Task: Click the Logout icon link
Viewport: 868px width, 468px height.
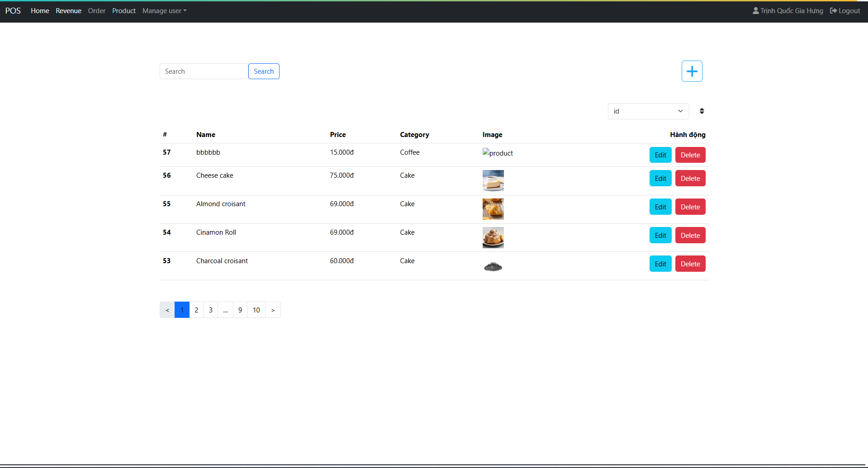Action: pyautogui.click(x=833, y=11)
